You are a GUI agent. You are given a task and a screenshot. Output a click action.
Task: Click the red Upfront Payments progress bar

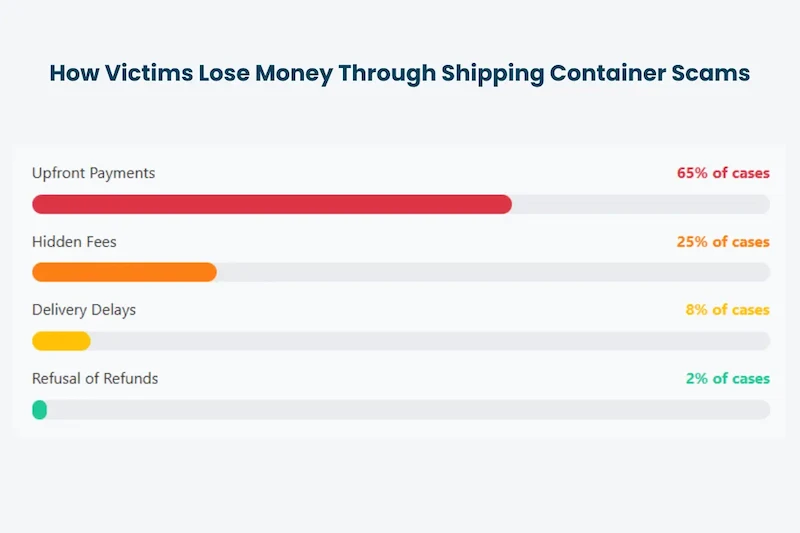coord(272,204)
